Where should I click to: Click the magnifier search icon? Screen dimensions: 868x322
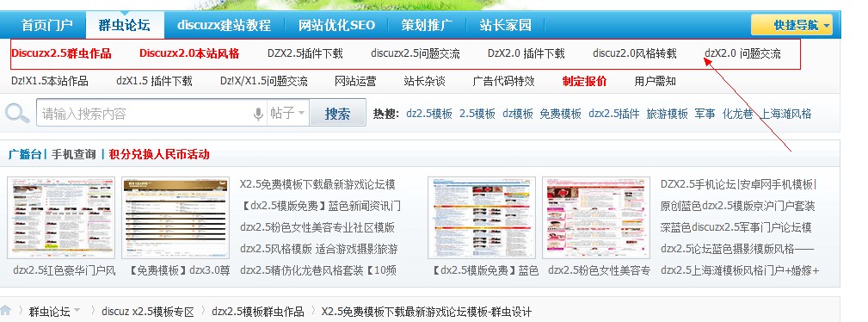[17, 114]
